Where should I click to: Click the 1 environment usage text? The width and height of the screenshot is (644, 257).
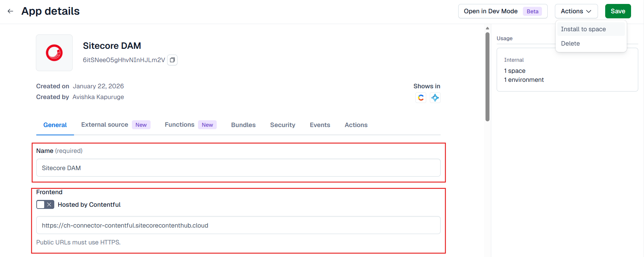click(524, 80)
